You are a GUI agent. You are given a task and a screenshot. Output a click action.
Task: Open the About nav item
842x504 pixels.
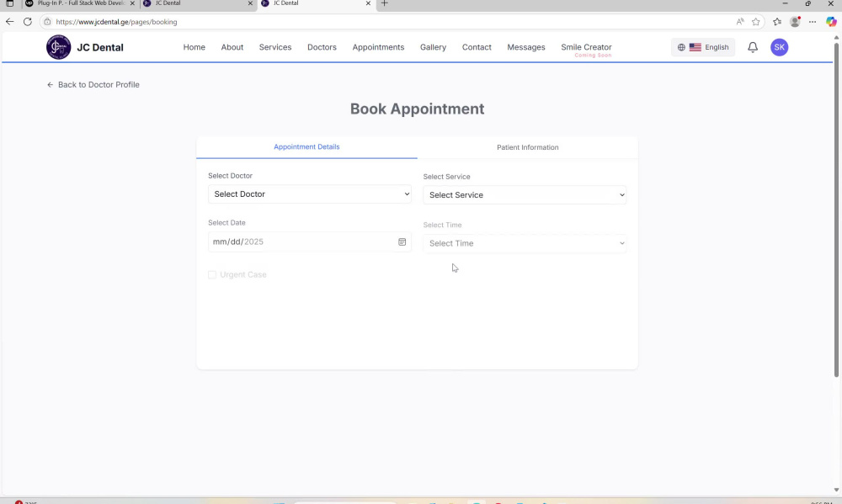tap(232, 47)
